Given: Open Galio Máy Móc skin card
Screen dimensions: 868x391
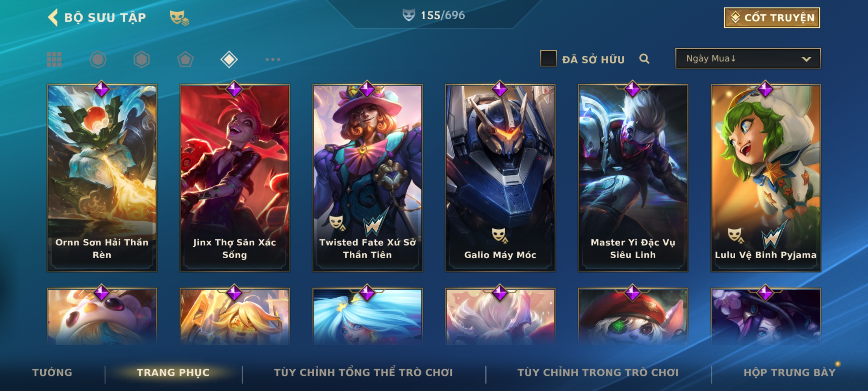Looking at the screenshot, I should coord(500,177).
